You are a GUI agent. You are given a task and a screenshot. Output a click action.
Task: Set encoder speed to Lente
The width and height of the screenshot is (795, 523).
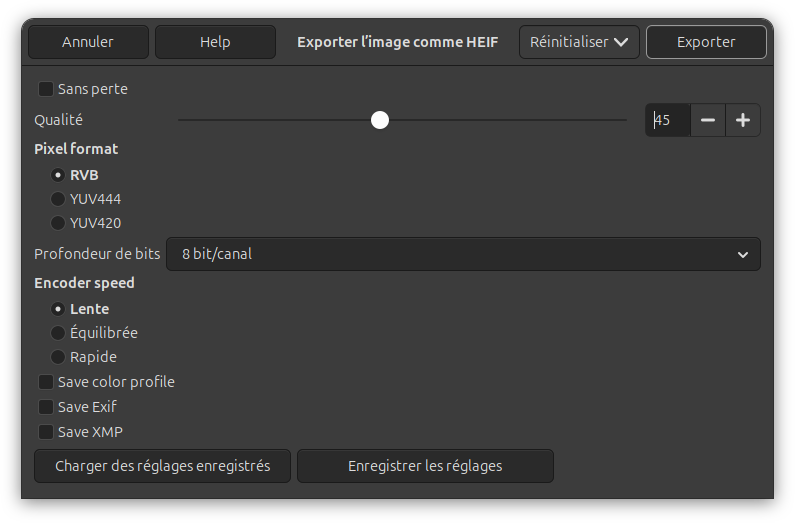[x=58, y=309]
